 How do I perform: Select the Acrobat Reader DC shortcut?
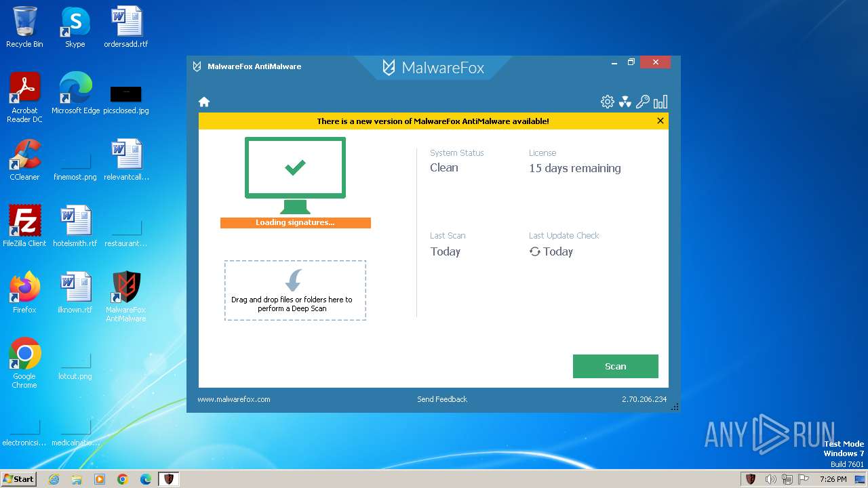tap(24, 98)
